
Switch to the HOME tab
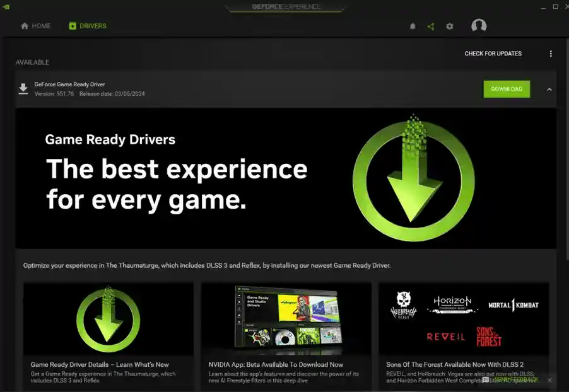pos(35,26)
